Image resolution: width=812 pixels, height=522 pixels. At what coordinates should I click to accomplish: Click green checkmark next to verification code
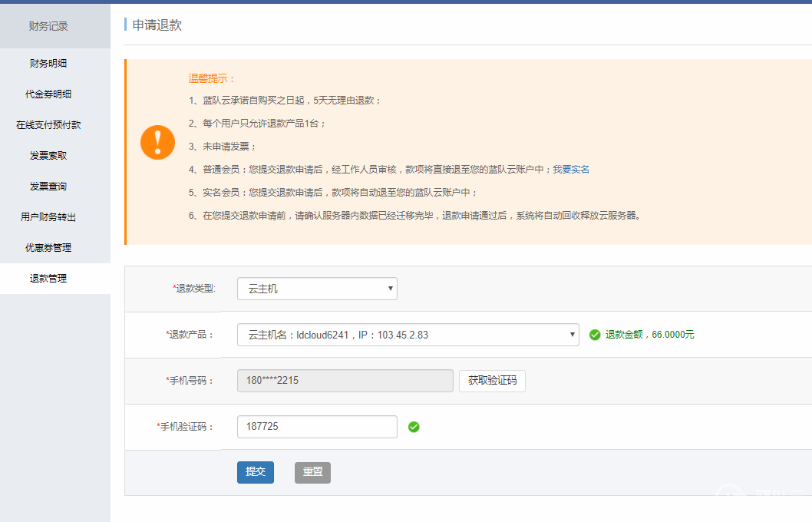click(x=414, y=427)
